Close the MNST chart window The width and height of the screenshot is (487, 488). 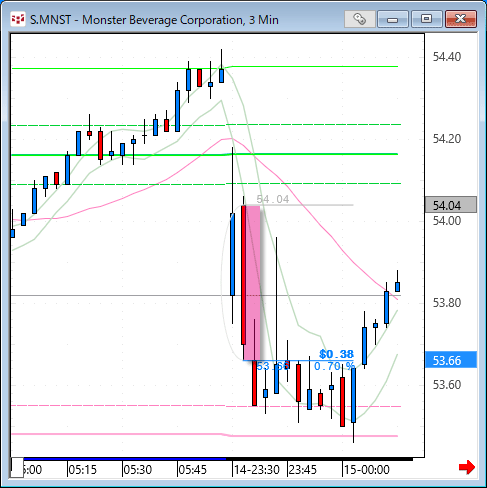pyautogui.click(x=461, y=19)
